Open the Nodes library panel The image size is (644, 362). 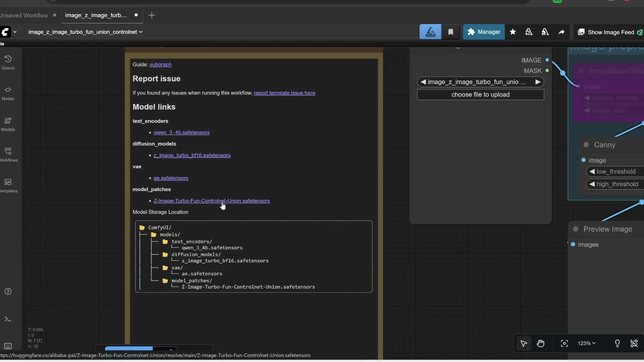8,93
